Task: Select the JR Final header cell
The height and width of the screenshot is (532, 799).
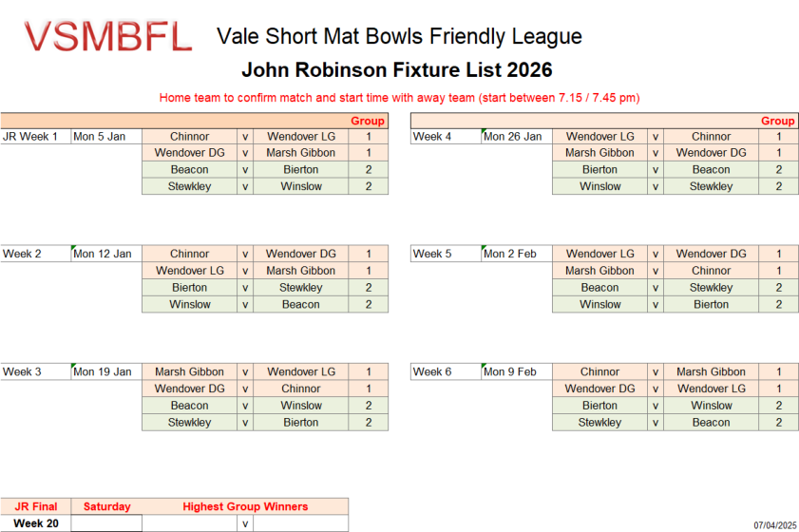Action: point(36,506)
